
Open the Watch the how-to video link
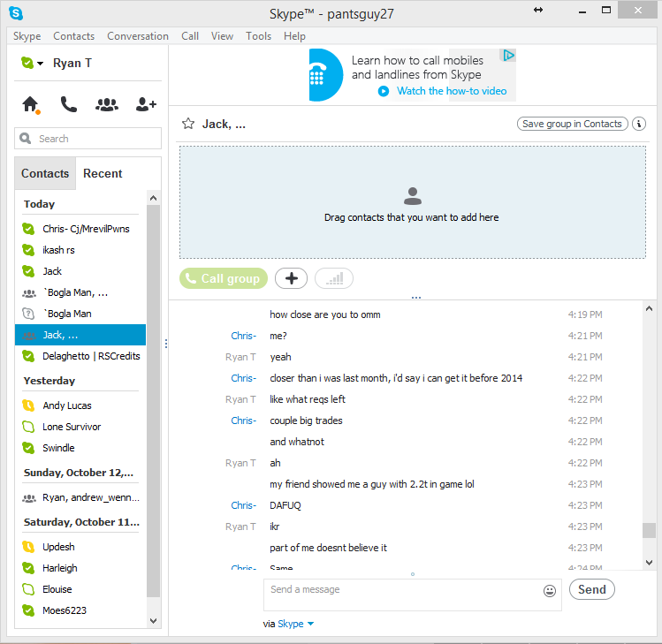tap(452, 91)
